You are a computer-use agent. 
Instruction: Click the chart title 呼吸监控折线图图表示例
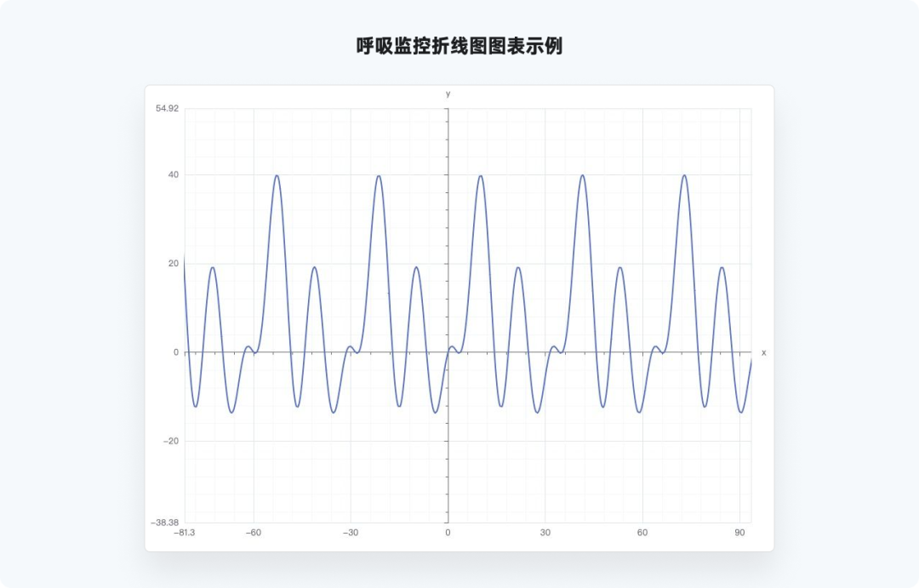pyautogui.click(x=459, y=46)
